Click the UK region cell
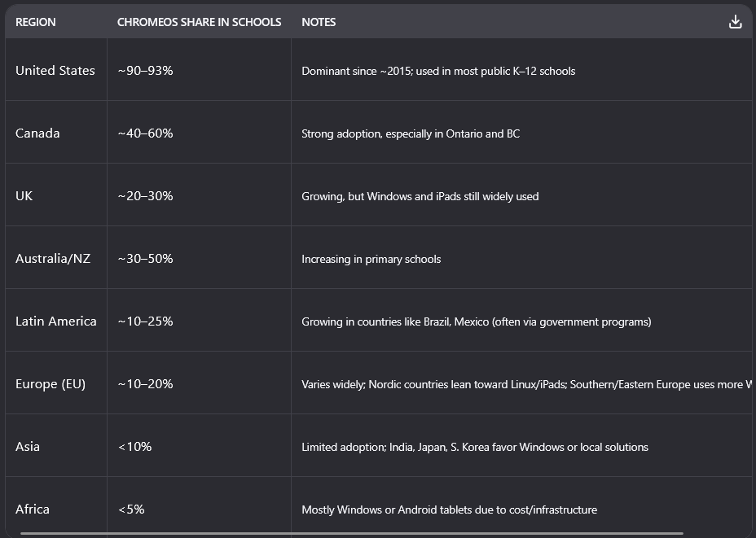This screenshot has width=756, height=538. tap(24, 196)
